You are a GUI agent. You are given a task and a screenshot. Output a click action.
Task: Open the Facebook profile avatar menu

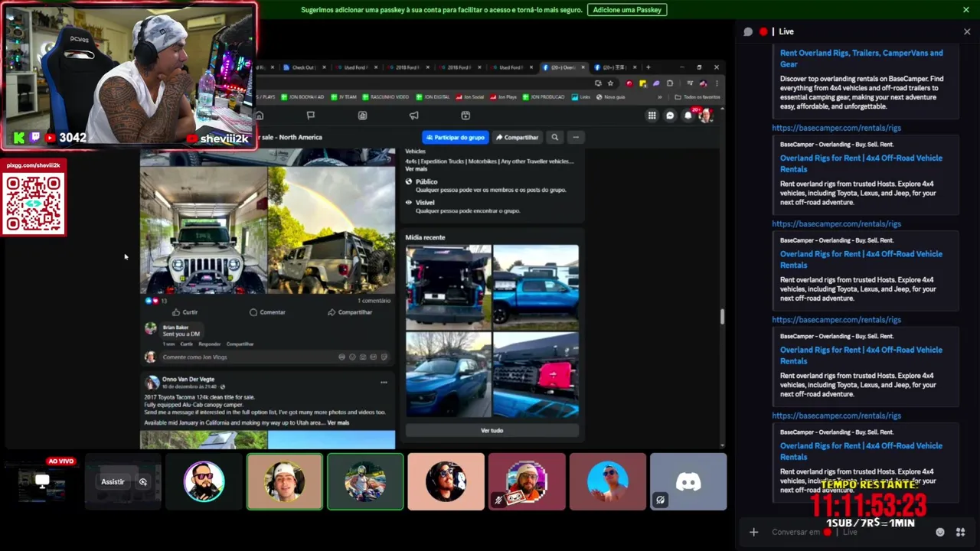tap(705, 116)
